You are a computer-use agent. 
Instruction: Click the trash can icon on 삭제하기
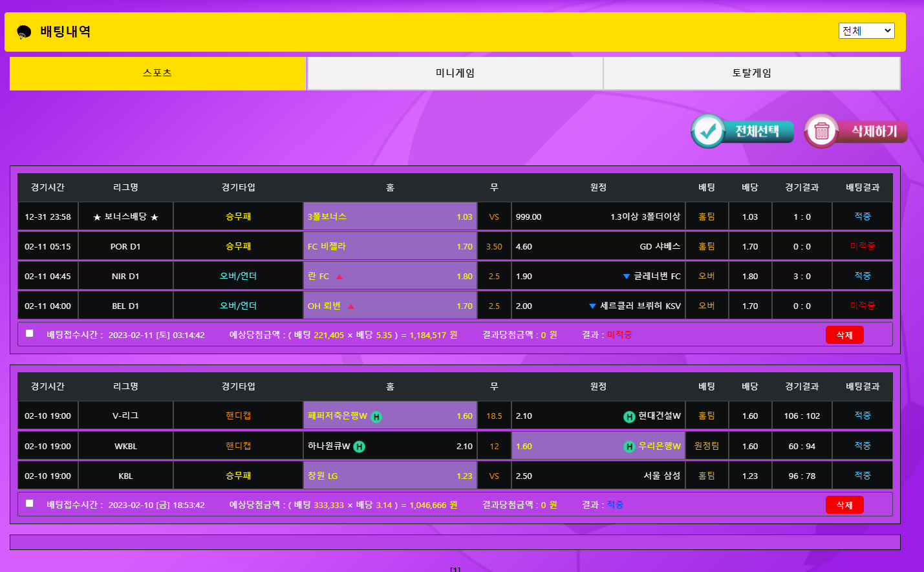pos(821,131)
